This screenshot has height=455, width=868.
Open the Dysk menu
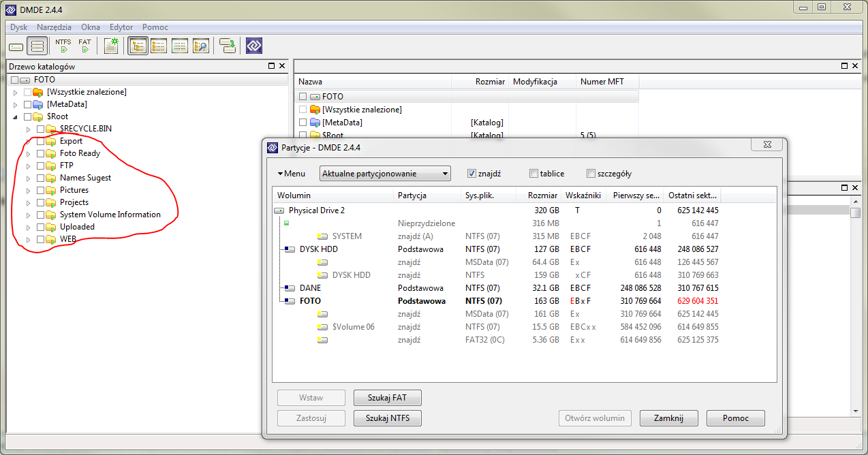pos(19,27)
